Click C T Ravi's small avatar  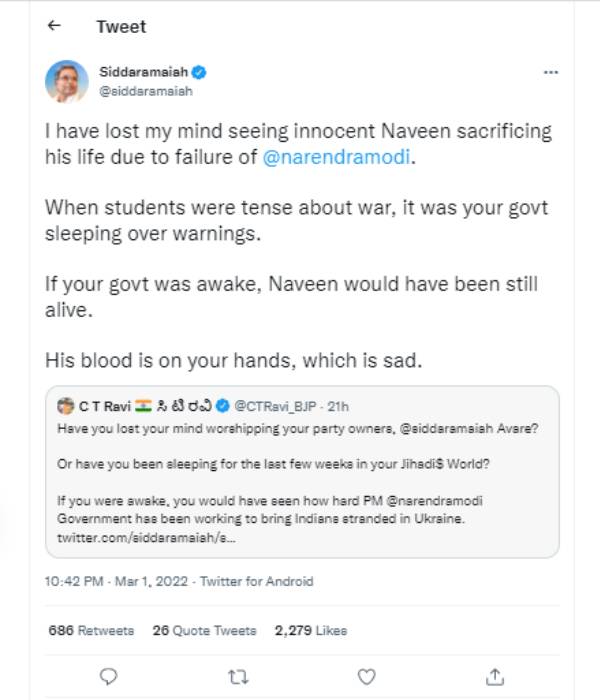(x=66, y=405)
